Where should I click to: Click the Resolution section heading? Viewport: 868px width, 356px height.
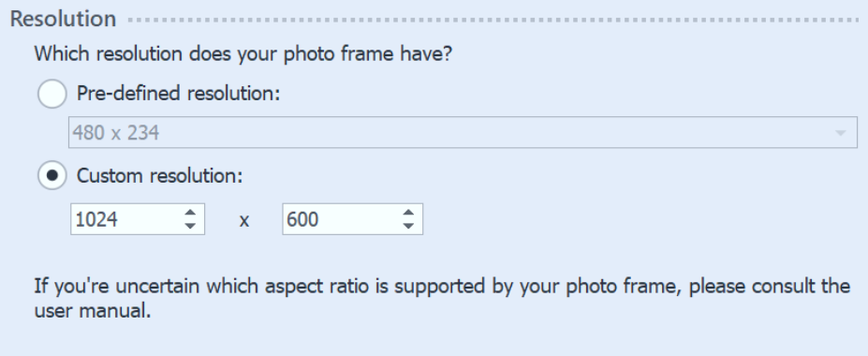pos(63,19)
